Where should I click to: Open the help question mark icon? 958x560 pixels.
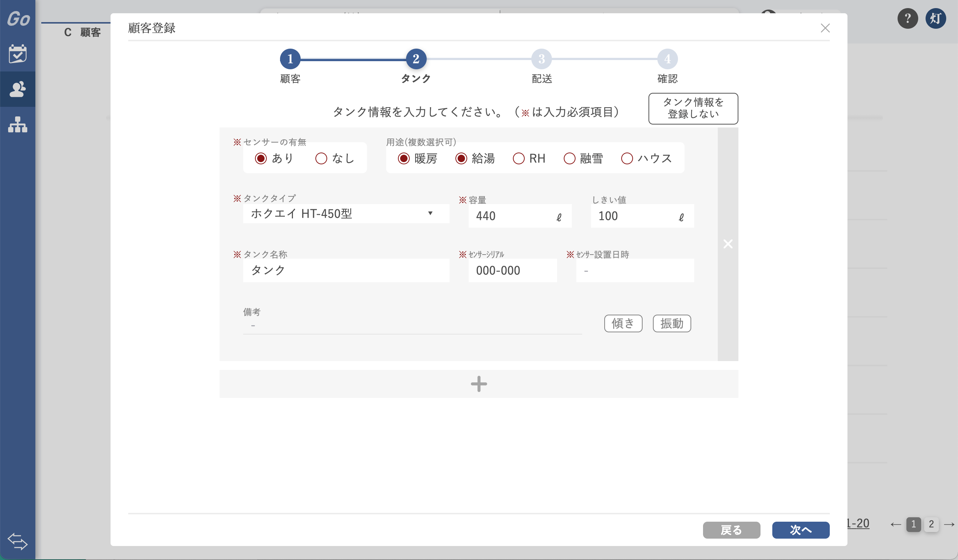(908, 18)
